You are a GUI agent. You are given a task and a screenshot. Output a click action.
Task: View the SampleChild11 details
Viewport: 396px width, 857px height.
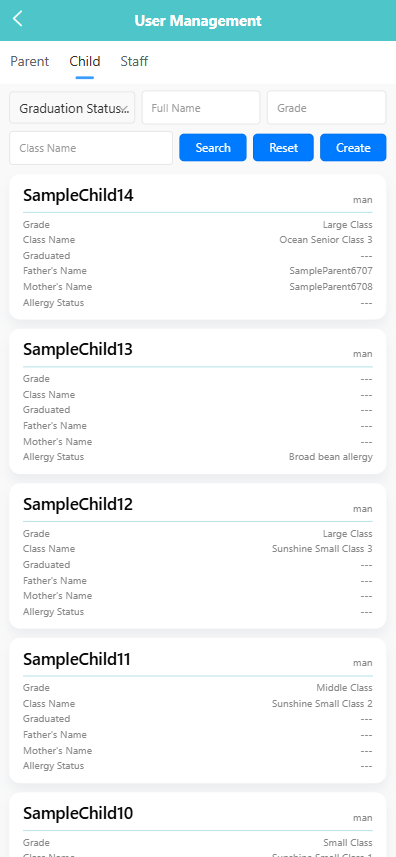pyautogui.click(x=198, y=711)
